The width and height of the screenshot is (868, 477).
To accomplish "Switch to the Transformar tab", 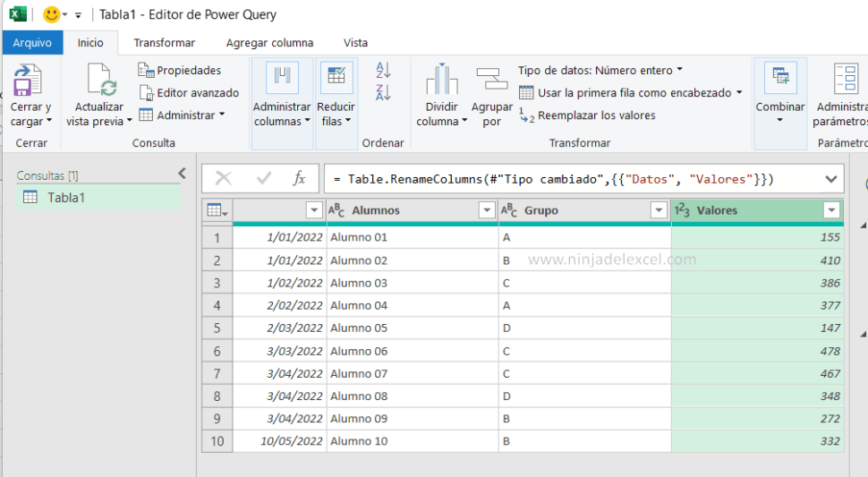I will (x=165, y=43).
